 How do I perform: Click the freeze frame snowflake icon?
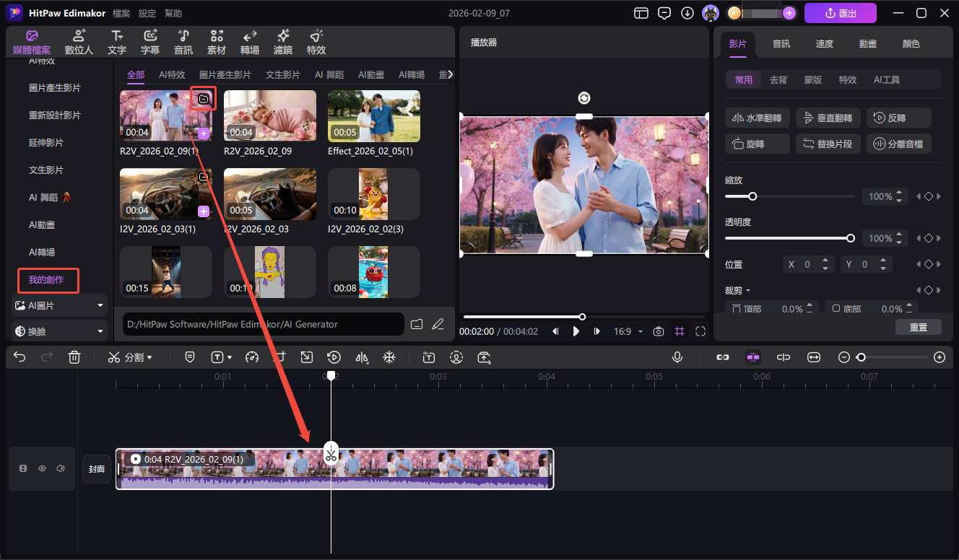389,357
